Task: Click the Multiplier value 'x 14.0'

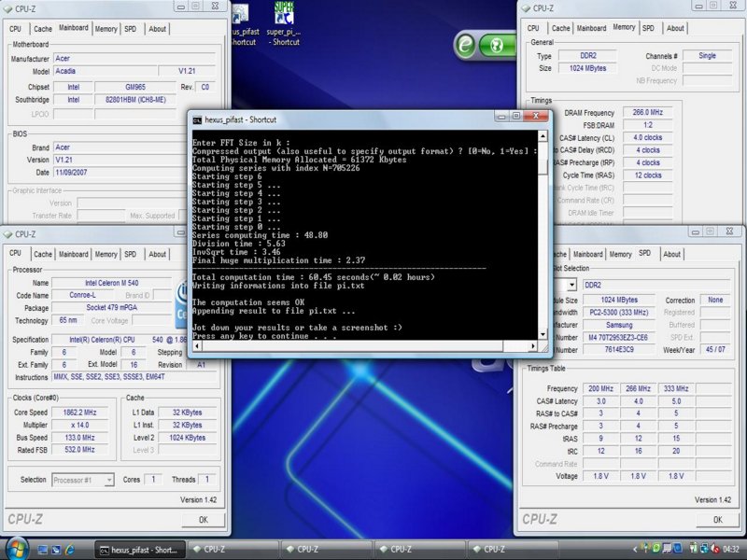Action: point(79,425)
